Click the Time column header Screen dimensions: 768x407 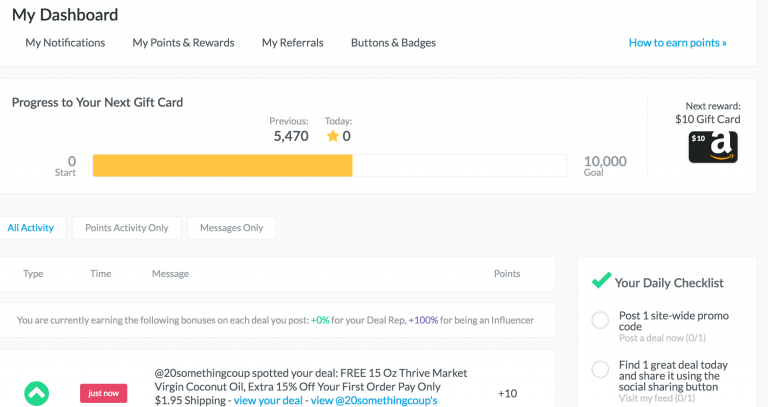point(100,274)
